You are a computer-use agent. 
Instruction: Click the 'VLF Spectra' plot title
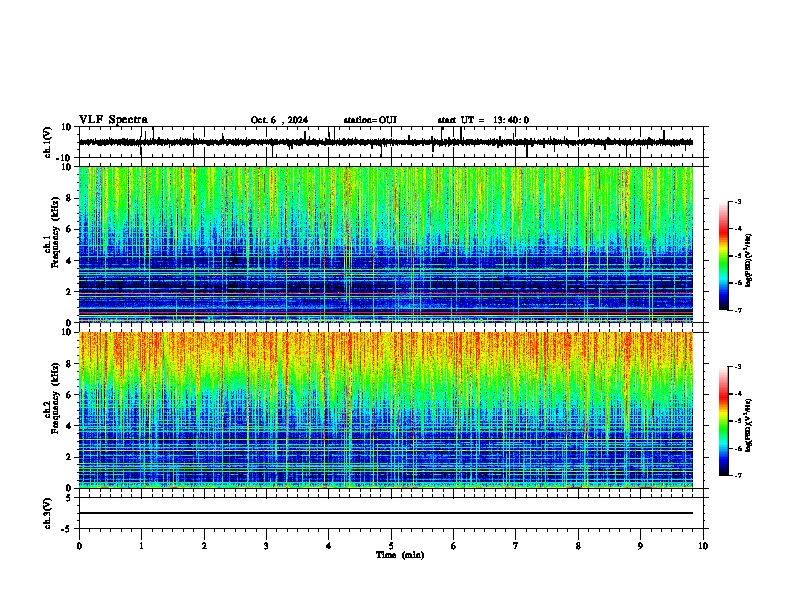point(113,120)
